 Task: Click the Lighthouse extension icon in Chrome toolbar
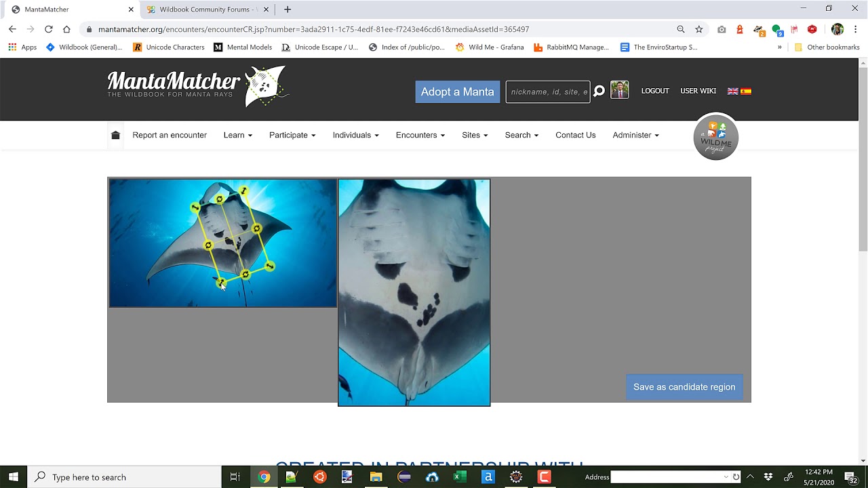point(740,29)
